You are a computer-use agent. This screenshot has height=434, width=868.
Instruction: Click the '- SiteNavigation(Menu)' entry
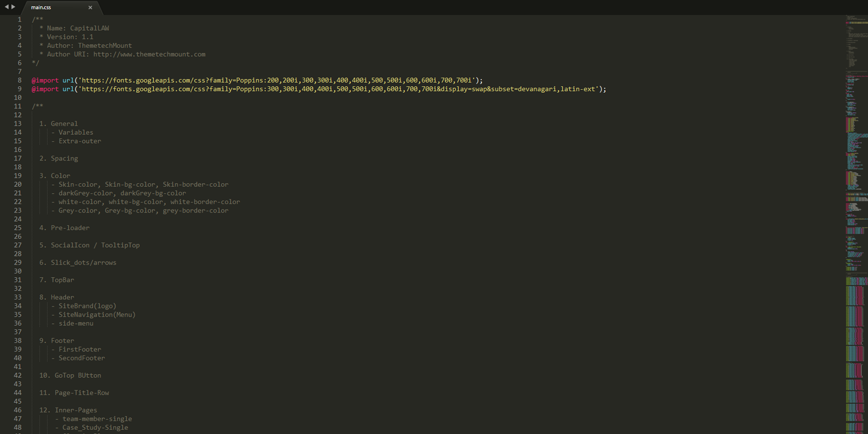(93, 314)
